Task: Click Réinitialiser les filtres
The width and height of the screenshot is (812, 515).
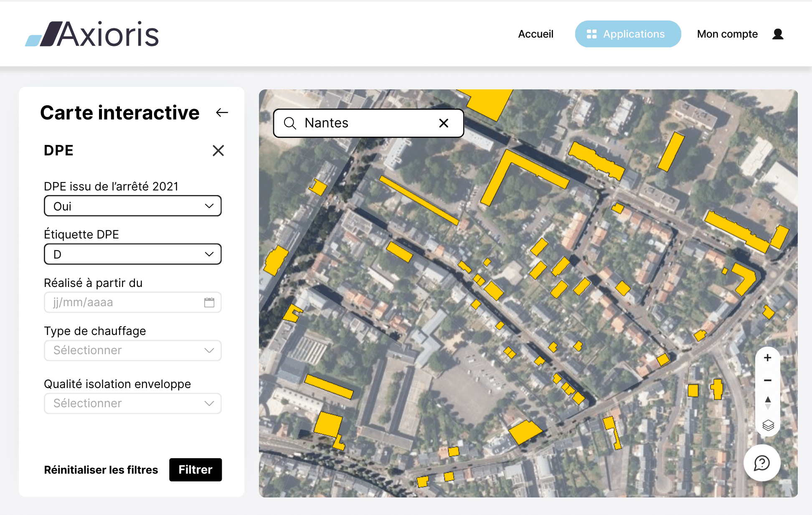Action: (101, 470)
